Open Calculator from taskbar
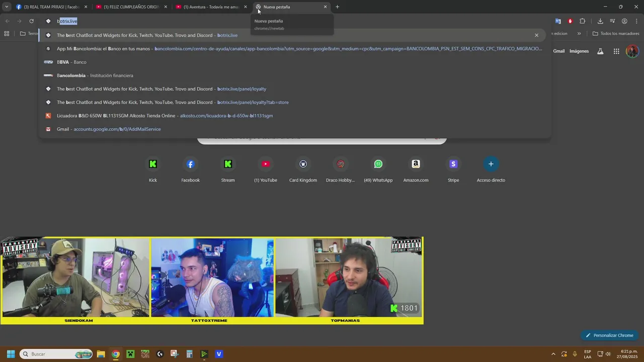644x362 pixels. [189, 354]
